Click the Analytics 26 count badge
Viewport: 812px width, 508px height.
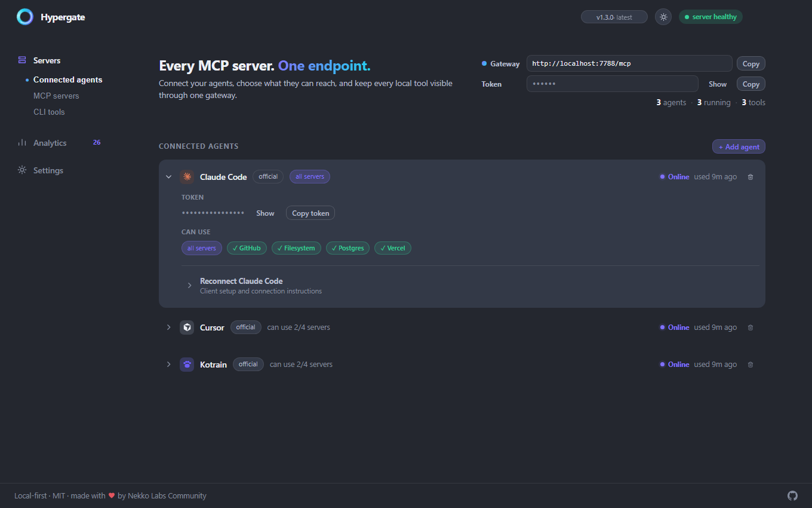[97, 142]
